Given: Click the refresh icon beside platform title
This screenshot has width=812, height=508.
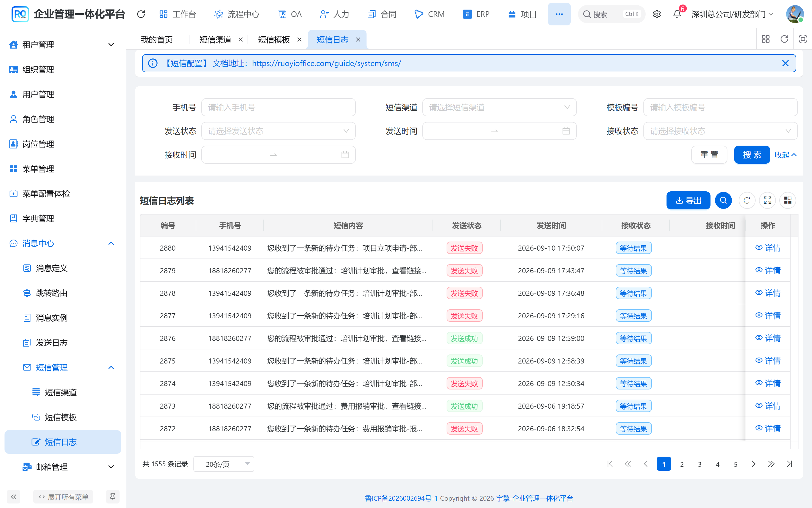Looking at the screenshot, I should [x=141, y=14].
